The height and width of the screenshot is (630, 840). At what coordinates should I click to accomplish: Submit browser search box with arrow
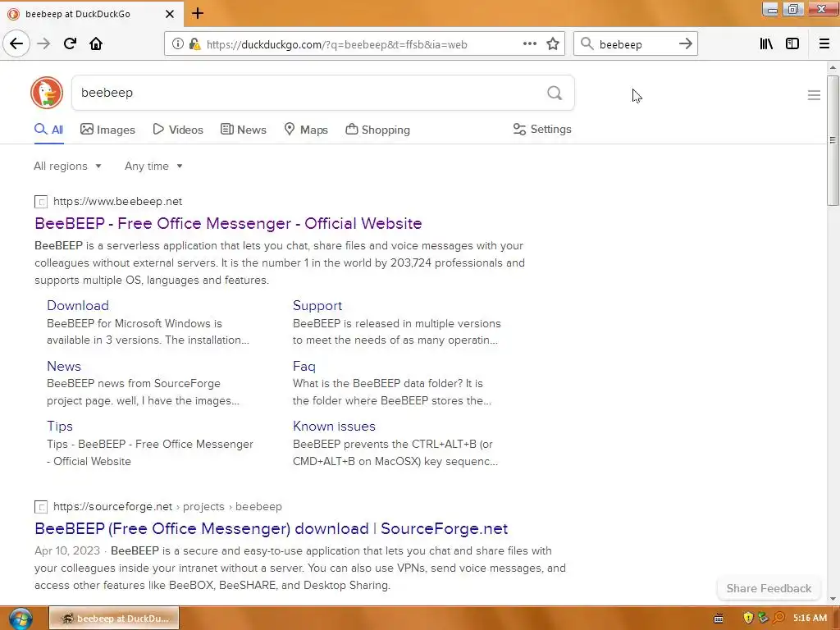pos(685,44)
